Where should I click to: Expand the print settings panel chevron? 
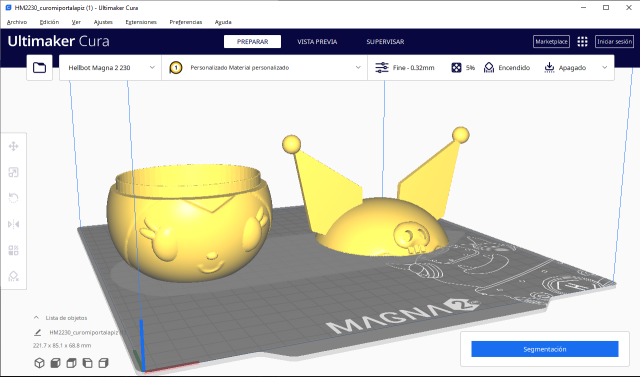604,68
